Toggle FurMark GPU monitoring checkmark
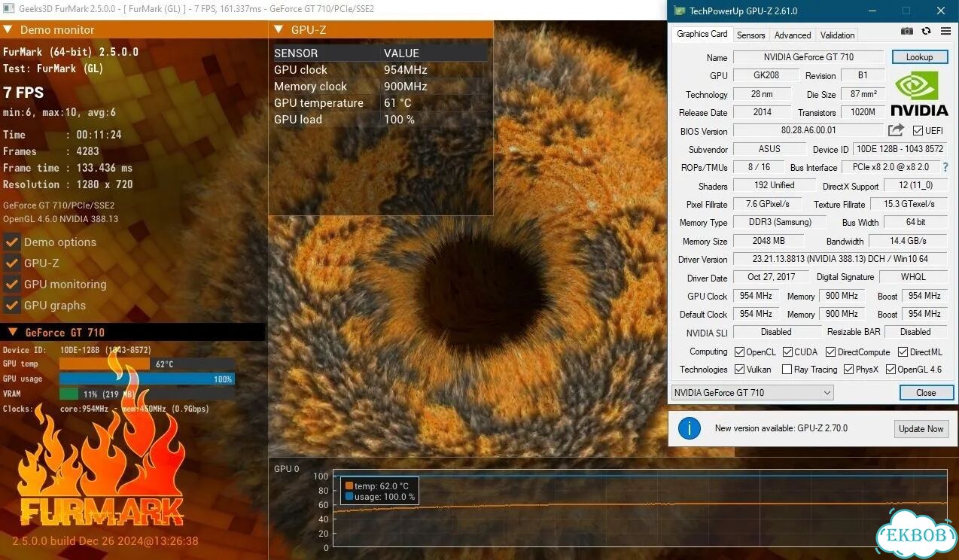Viewport: 959px width, 560px height. click(x=11, y=285)
